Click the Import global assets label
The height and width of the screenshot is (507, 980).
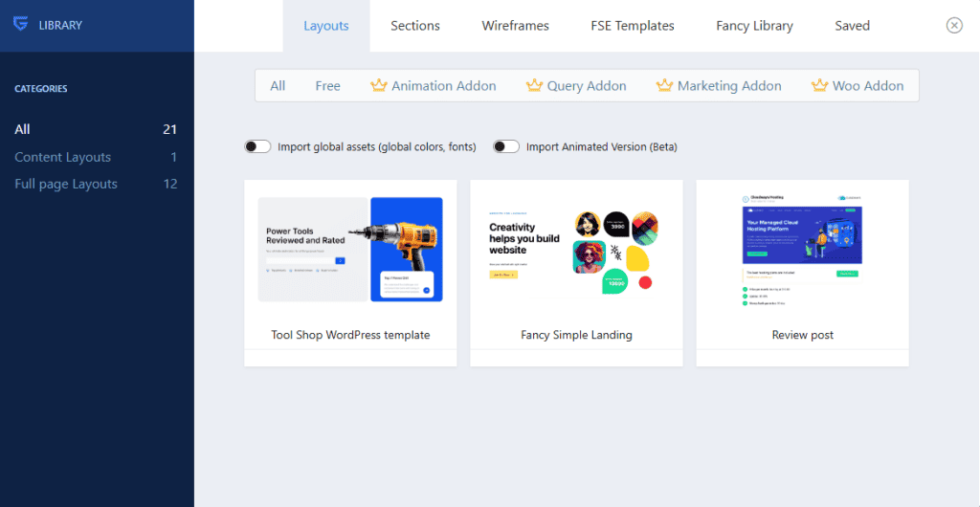pos(377,147)
